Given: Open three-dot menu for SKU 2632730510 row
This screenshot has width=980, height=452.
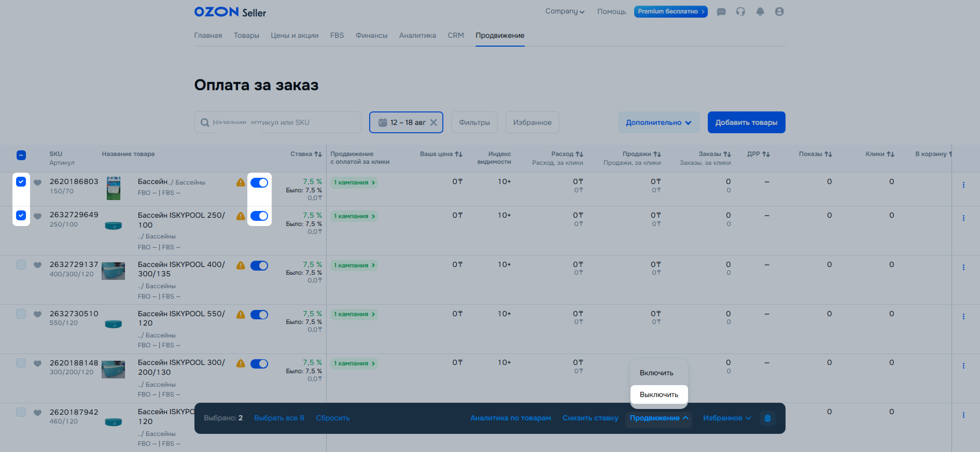Looking at the screenshot, I should click(x=963, y=316).
